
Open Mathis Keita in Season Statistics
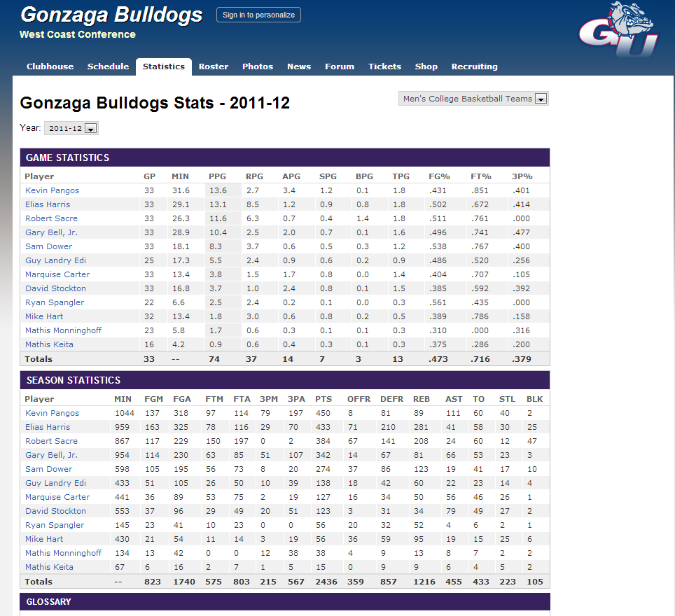[x=49, y=567]
